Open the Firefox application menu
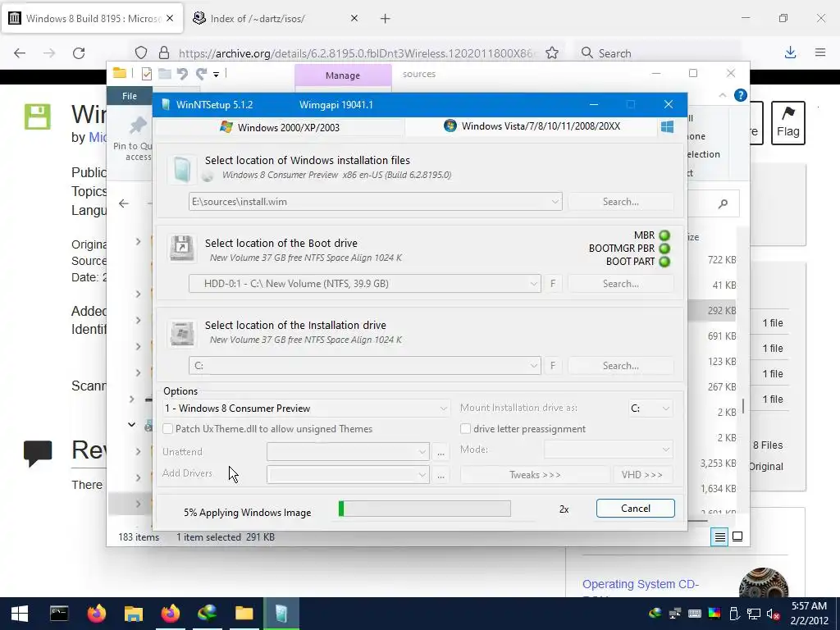This screenshot has height=630, width=840. point(820,52)
